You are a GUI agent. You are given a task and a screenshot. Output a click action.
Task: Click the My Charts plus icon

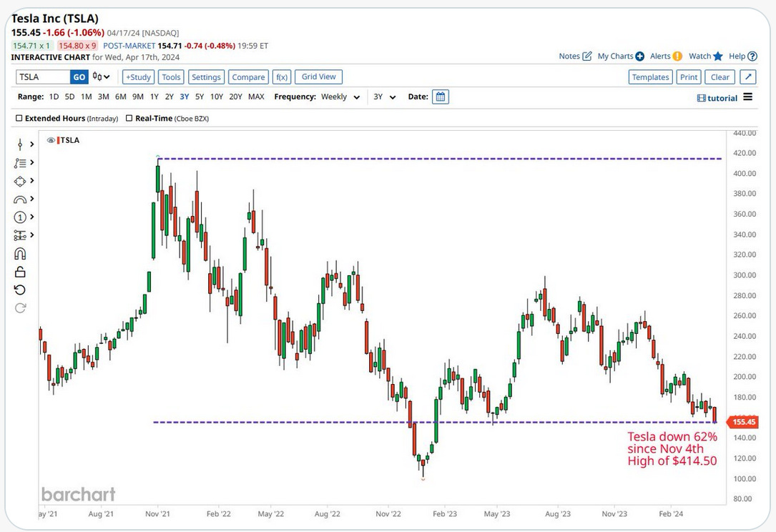[639, 56]
